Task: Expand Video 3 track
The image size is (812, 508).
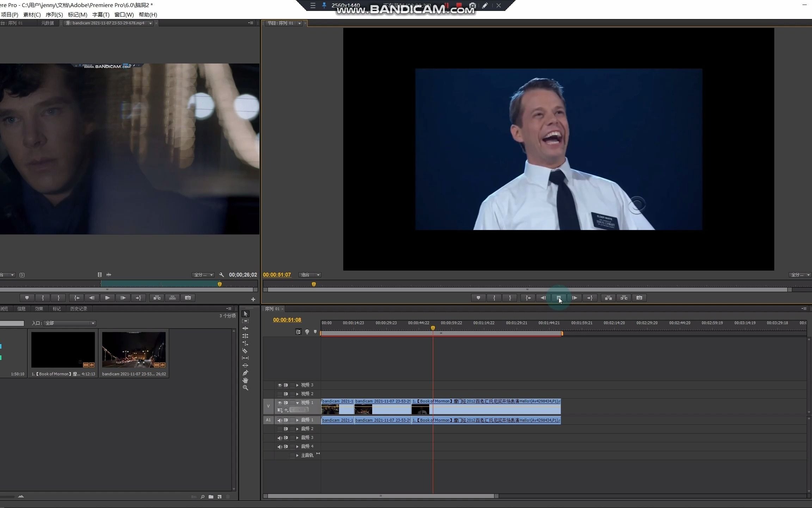Action: click(x=297, y=385)
